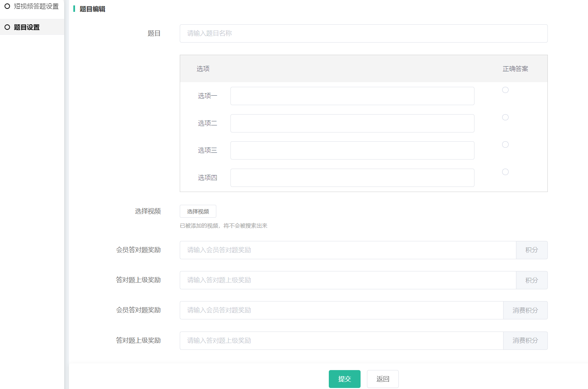The image size is (588, 389).
Task: Mark 选项三 as the correct answer
Action: coord(505,145)
